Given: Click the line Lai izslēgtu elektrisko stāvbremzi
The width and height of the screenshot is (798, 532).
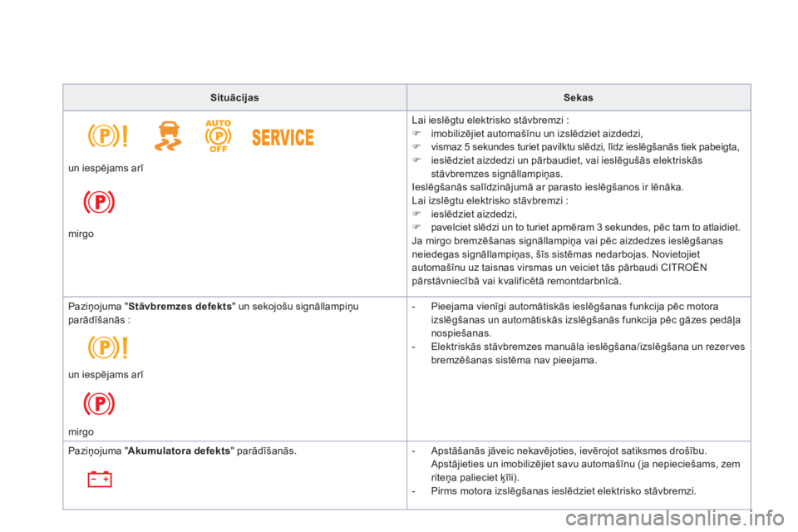Looking at the screenshot, I should pos(490,200).
